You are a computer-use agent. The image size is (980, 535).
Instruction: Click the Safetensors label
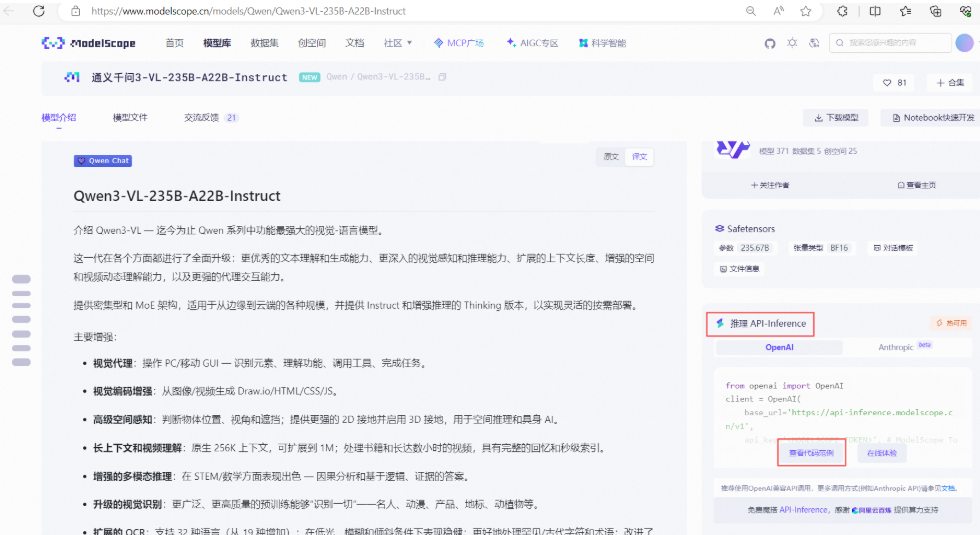pos(745,229)
